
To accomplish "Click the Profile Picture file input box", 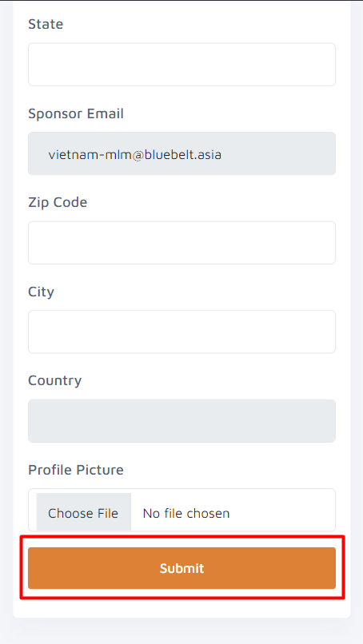I will tap(181, 510).
